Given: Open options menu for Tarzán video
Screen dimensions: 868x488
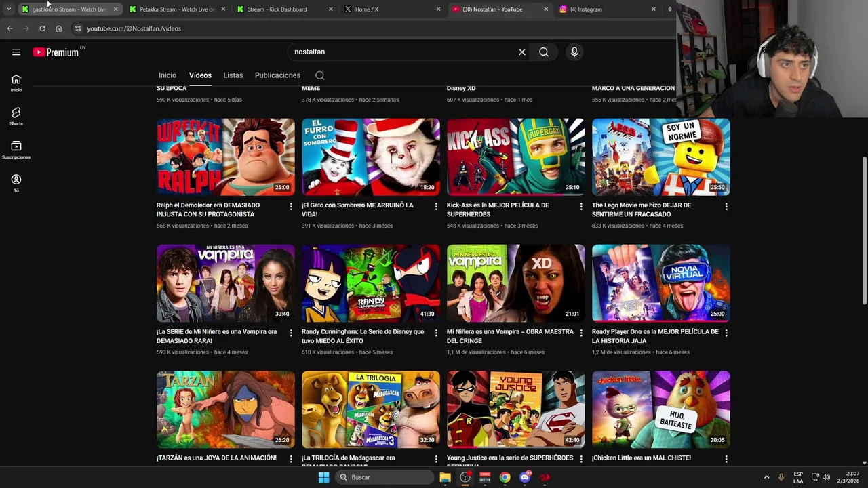Looking at the screenshot, I should [x=291, y=459].
